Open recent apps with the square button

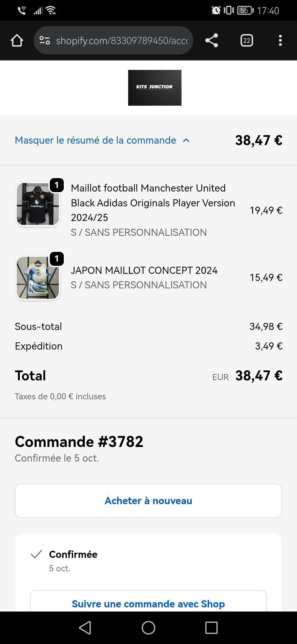(x=211, y=628)
